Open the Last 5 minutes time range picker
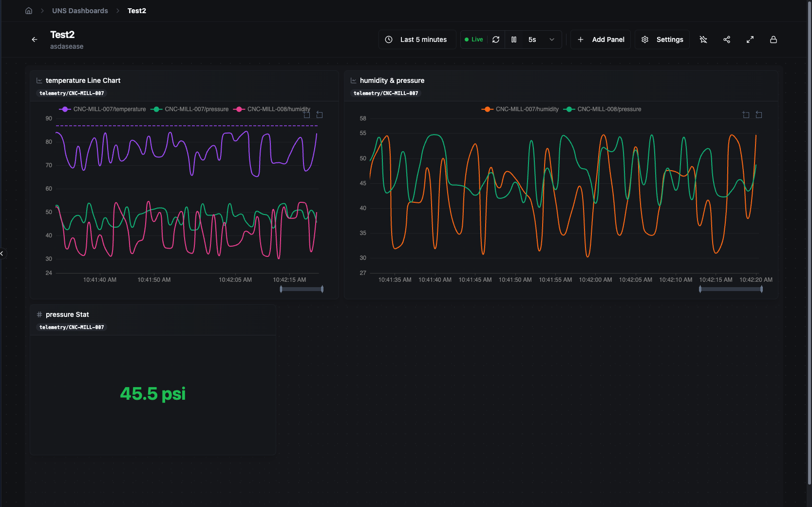The width and height of the screenshot is (812, 507). click(x=416, y=39)
